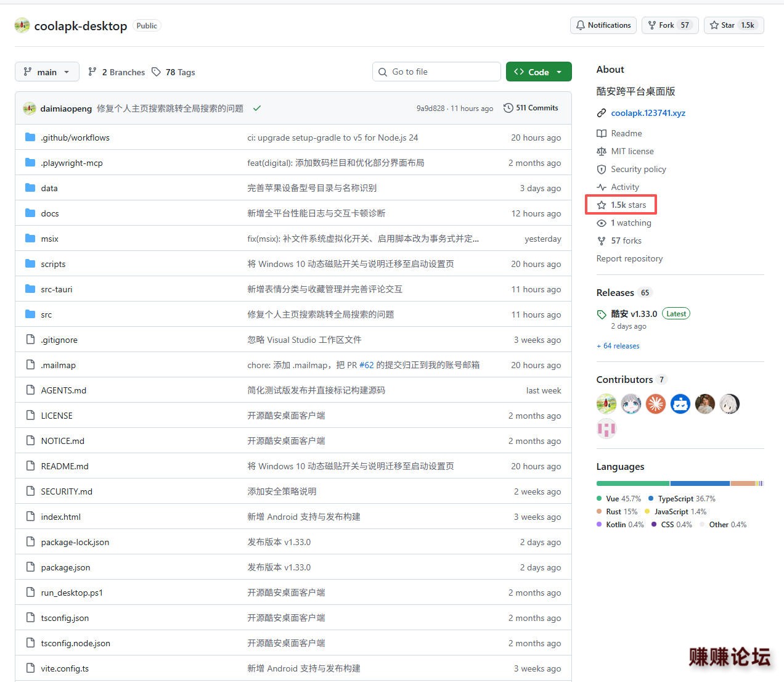Image resolution: width=784 pixels, height=682 pixels.
Task: Click the Star button
Action: 733,25
